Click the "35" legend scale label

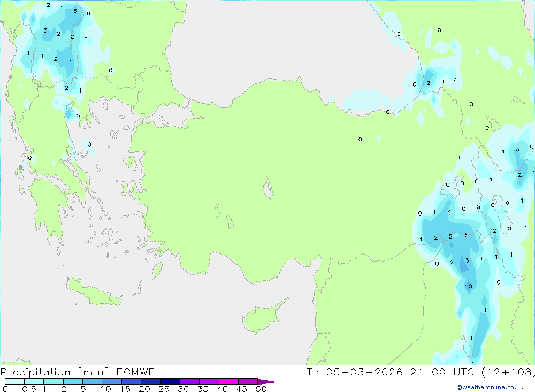coord(203,389)
